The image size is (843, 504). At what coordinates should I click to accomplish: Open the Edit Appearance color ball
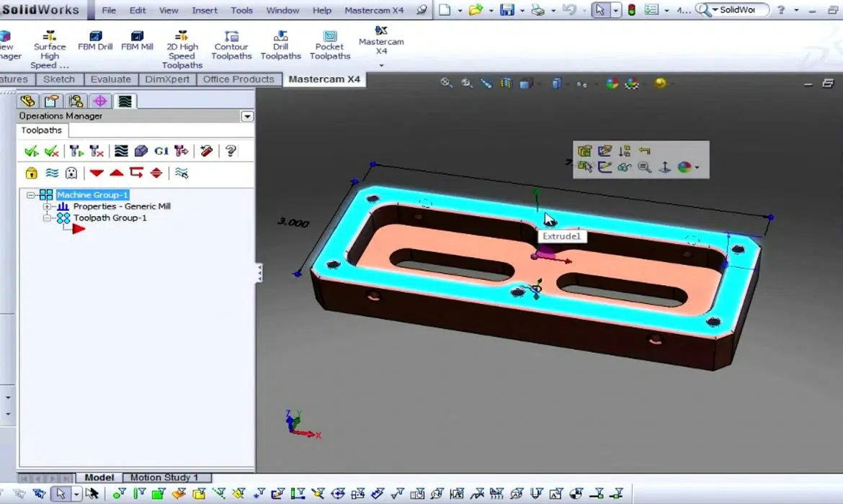click(612, 84)
